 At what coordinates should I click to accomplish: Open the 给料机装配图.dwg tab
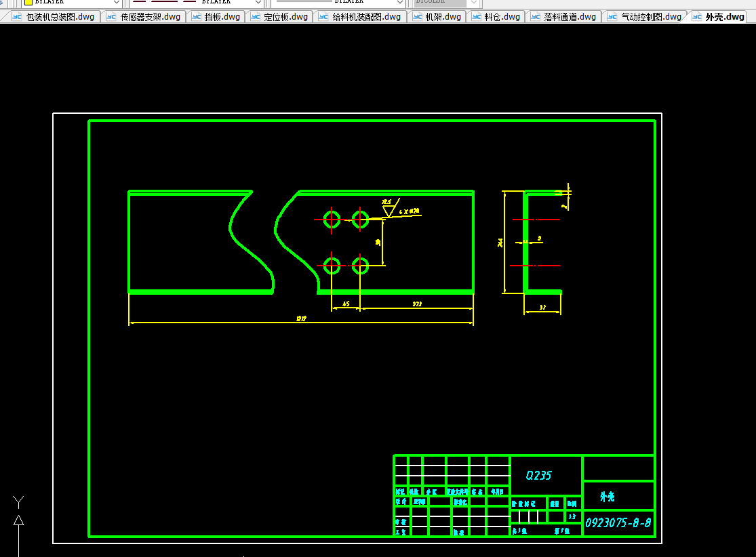click(360, 17)
